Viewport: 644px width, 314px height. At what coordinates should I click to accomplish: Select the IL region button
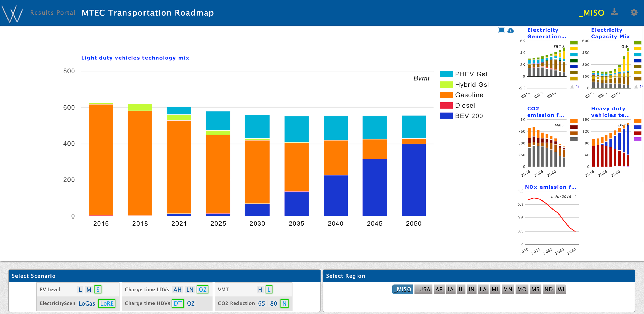(461, 289)
